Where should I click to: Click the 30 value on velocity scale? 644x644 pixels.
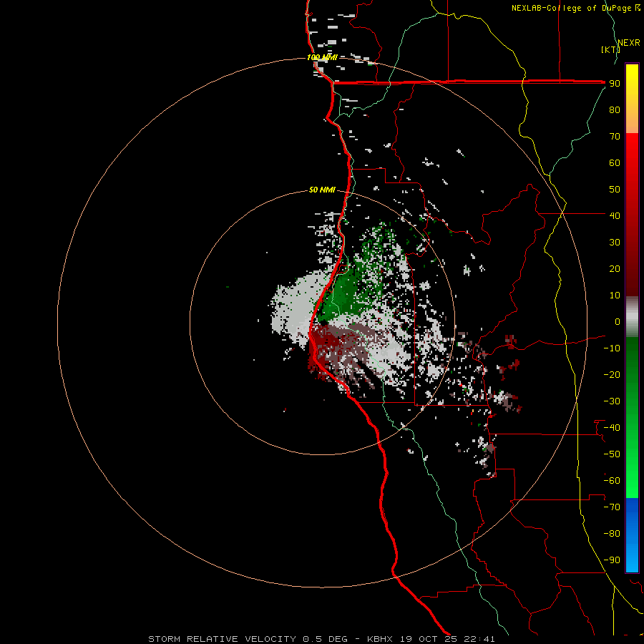(615, 243)
